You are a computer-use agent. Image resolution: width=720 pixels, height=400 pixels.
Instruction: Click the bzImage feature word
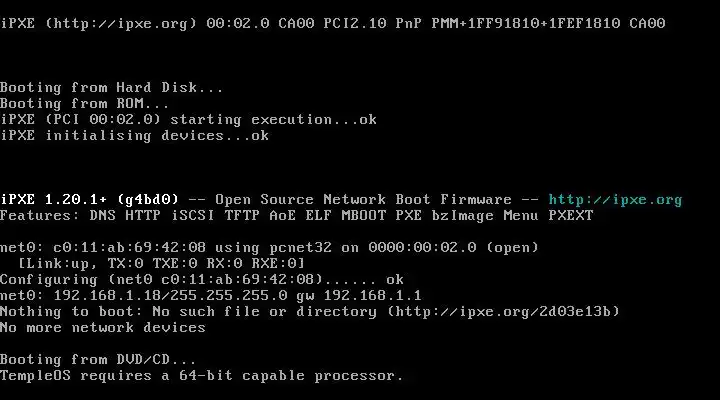tap(462, 216)
